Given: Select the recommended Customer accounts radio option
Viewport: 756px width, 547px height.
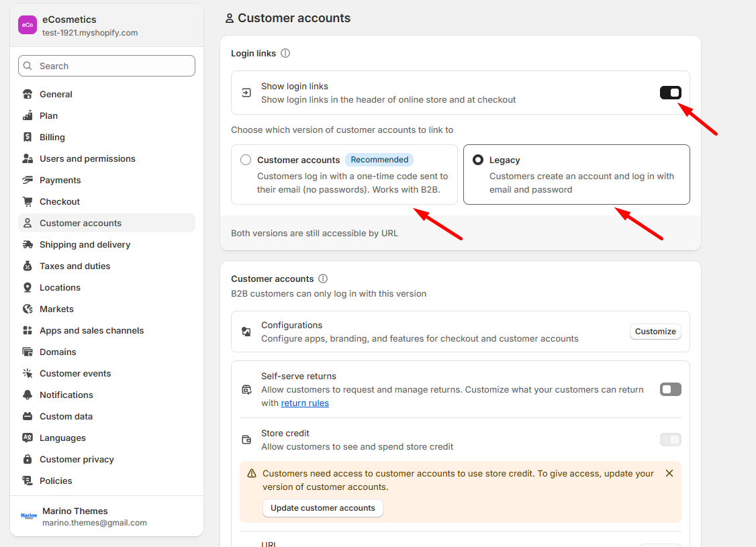Looking at the screenshot, I should coord(246,160).
